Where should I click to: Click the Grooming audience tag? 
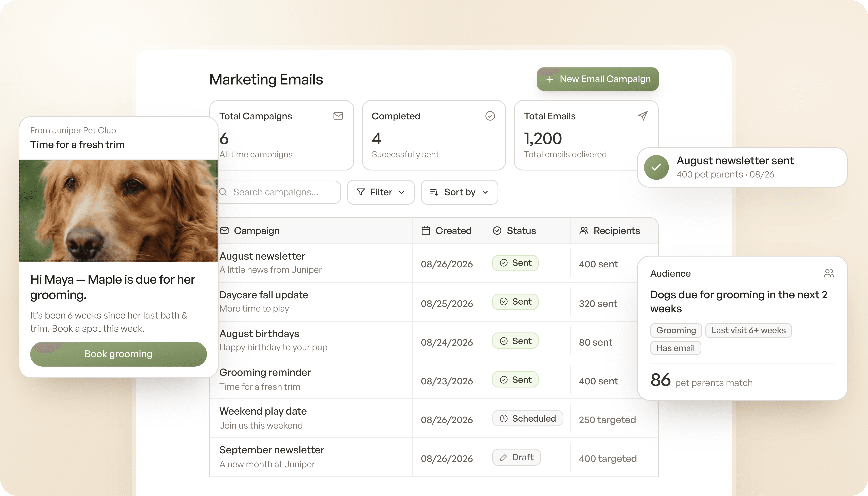tap(676, 330)
